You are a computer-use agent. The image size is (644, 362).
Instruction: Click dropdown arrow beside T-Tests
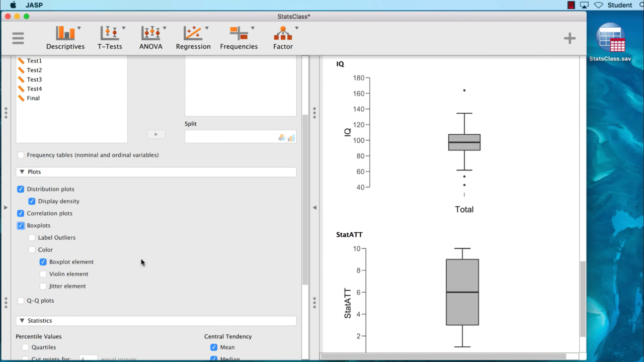point(123,28)
